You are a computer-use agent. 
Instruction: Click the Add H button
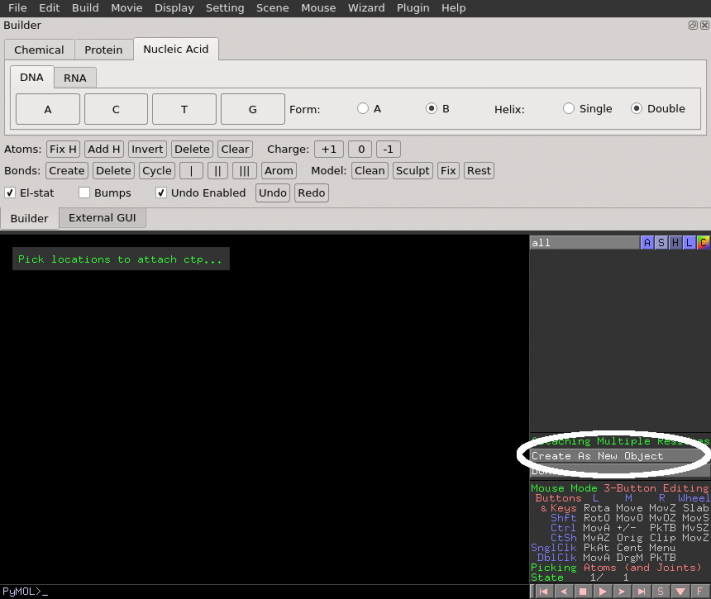point(104,149)
